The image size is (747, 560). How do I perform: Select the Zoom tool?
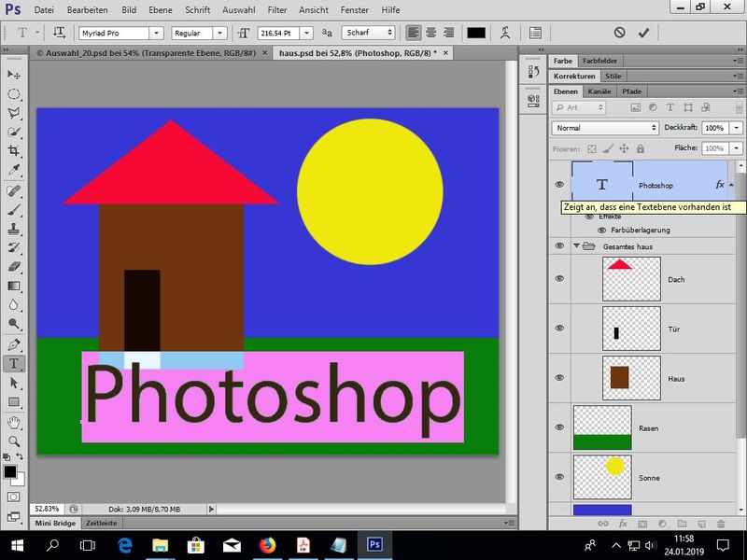coord(14,441)
